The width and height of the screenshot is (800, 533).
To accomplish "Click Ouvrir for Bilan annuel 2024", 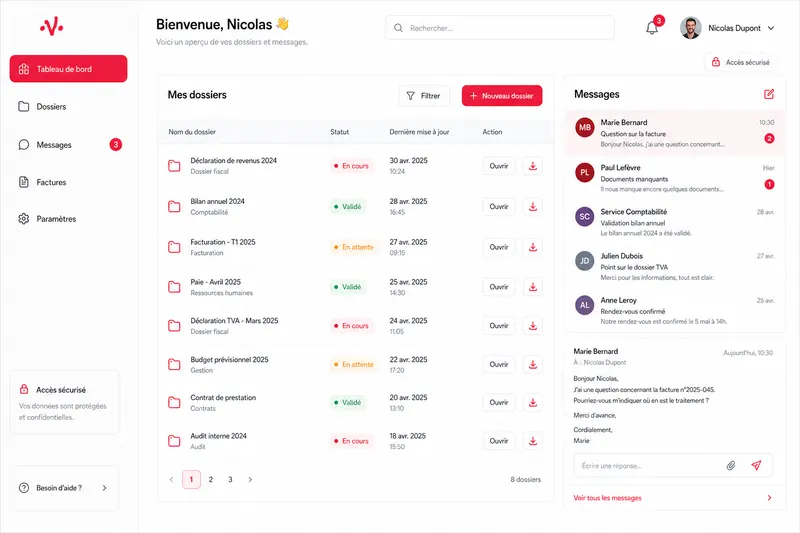I will coord(499,207).
